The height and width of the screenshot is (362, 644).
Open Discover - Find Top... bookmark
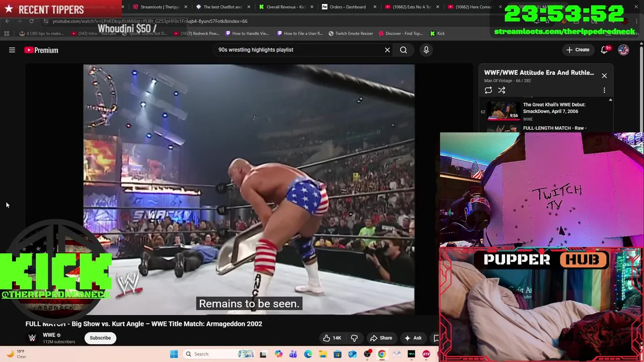click(400, 34)
